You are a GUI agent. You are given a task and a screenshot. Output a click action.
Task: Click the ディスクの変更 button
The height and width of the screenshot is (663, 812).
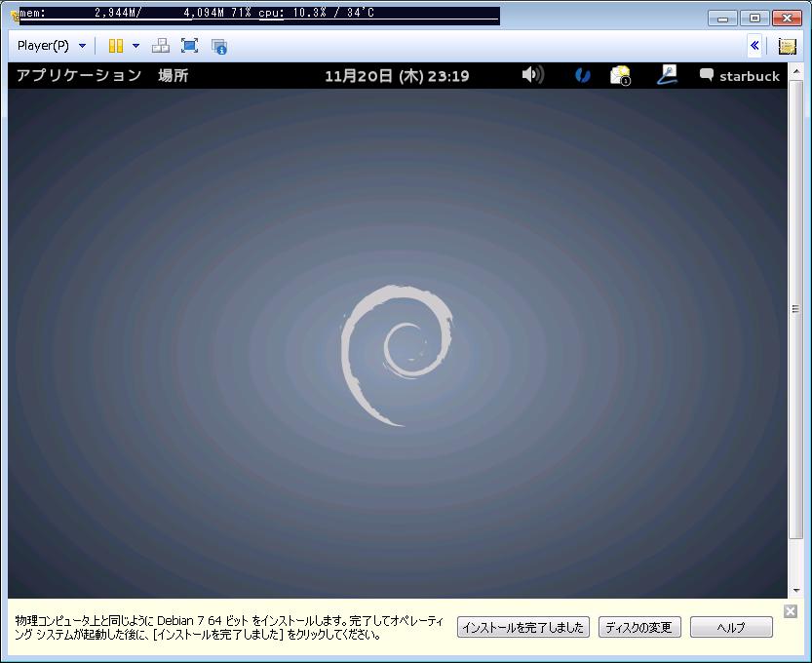click(639, 627)
